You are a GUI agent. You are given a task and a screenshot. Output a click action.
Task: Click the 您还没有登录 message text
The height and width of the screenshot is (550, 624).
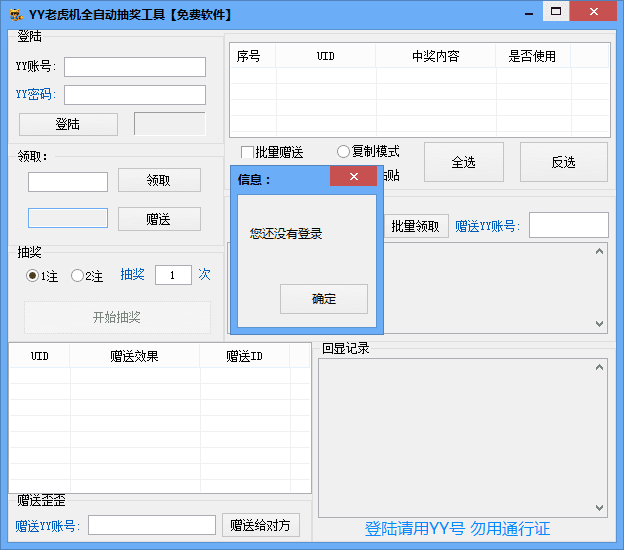click(286, 234)
